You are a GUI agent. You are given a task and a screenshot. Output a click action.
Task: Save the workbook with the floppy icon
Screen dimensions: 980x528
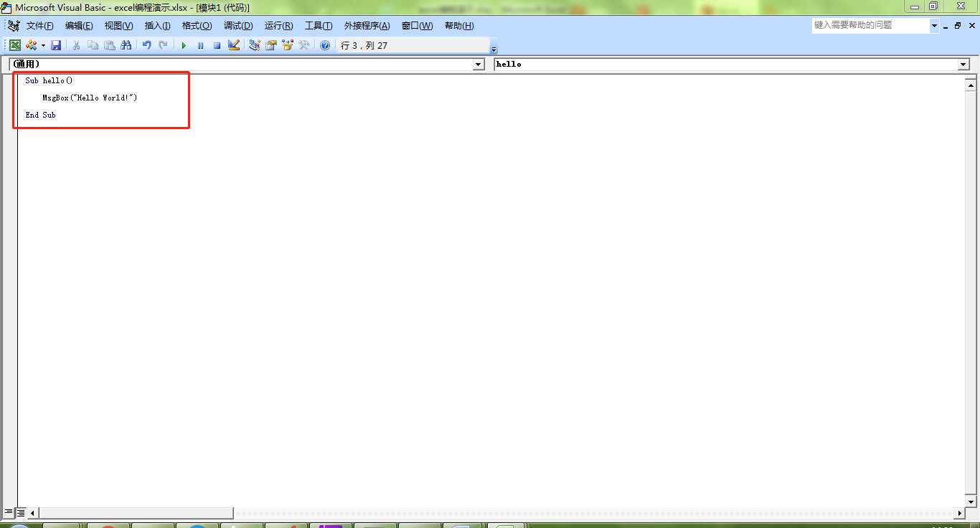56,45
